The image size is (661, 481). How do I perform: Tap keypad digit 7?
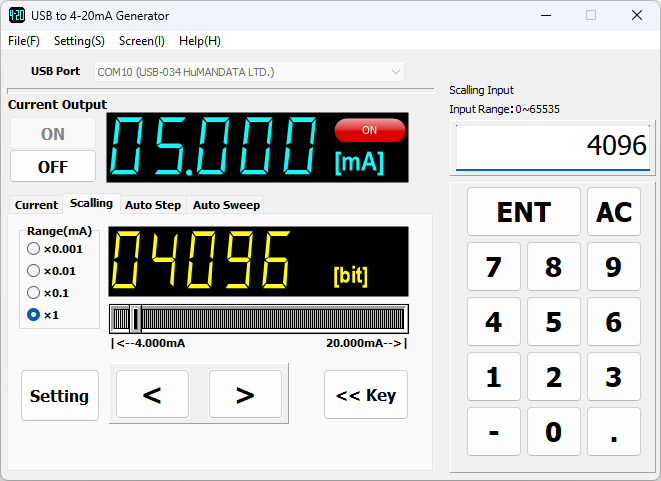494,266
